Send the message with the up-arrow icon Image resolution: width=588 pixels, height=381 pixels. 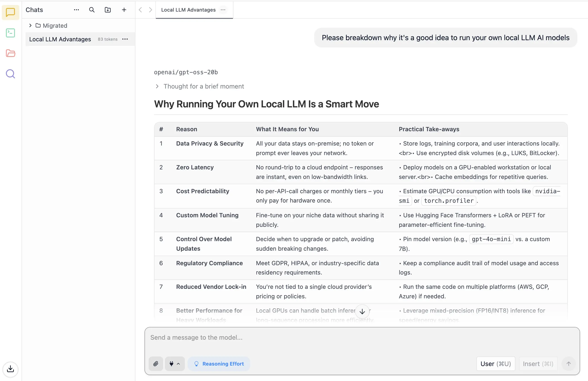point(568,364)
